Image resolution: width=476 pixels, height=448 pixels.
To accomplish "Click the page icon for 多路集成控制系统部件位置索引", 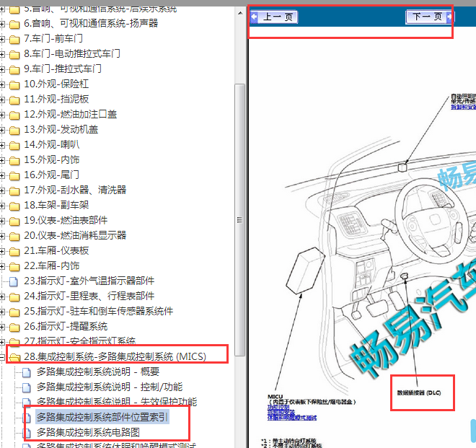I will tap(27, 418).
